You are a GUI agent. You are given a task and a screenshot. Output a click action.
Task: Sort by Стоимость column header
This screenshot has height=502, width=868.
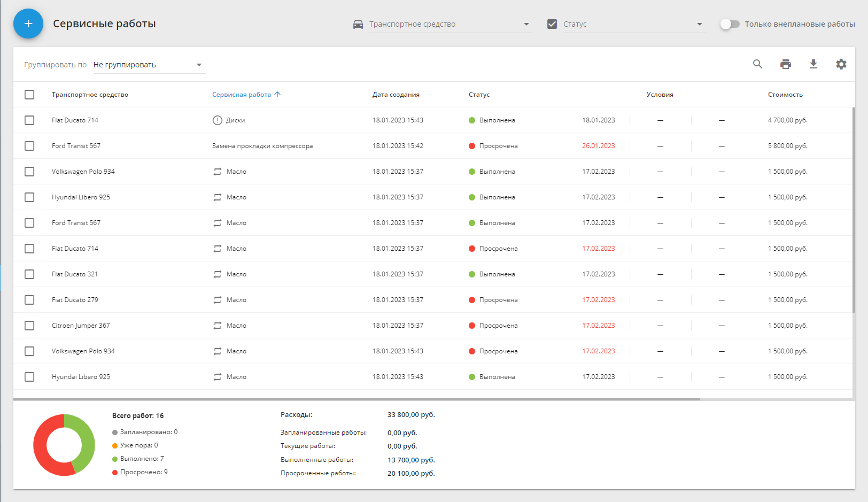click(x=785, y=95)
